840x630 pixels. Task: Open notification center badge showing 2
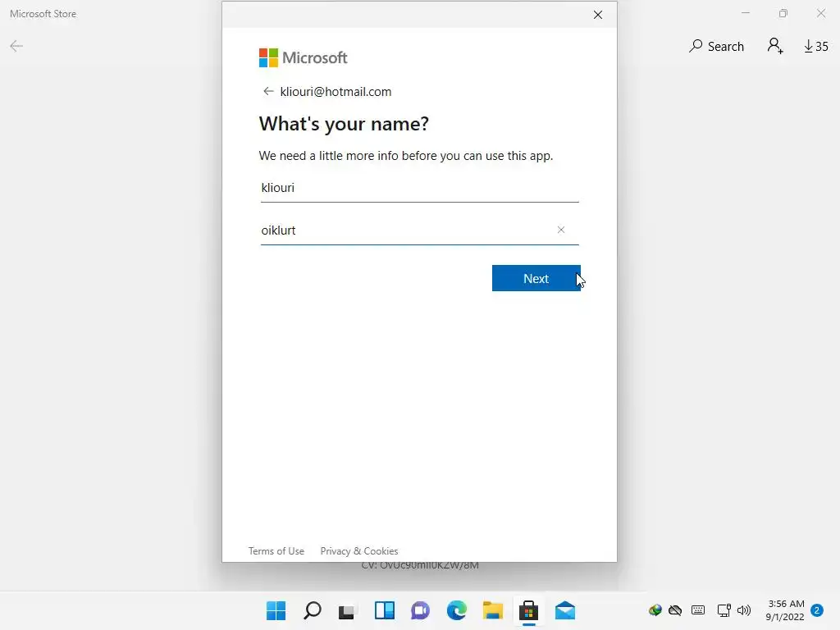point(817,610)
